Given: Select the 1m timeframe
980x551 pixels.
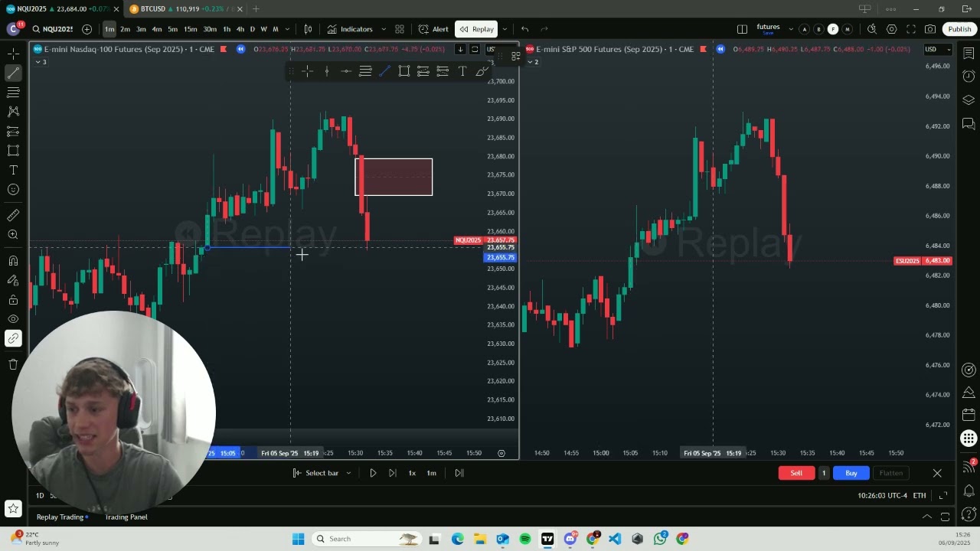Looking at the screenshot, I should pyautogui.click(x=109, y=29).
